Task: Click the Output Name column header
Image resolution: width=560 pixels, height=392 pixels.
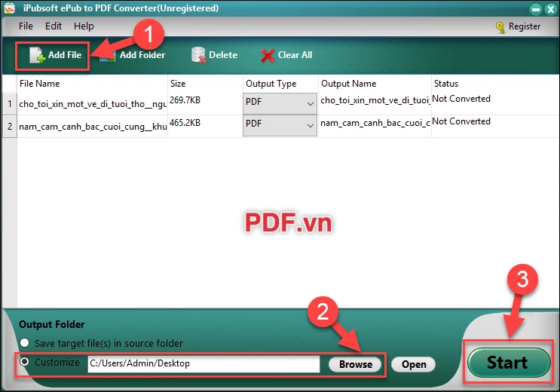Action: click(x=375, y=84)
